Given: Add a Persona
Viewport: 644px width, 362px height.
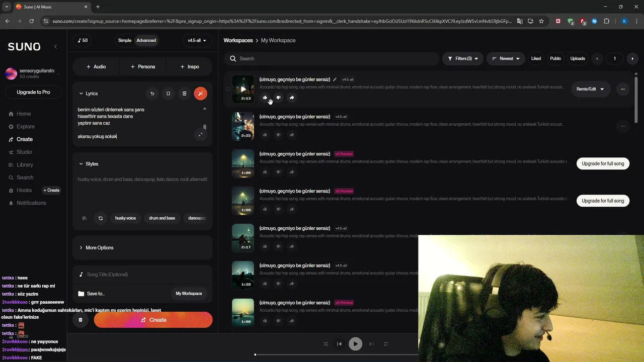Looking at the screenshot, I should coord(142,66).
